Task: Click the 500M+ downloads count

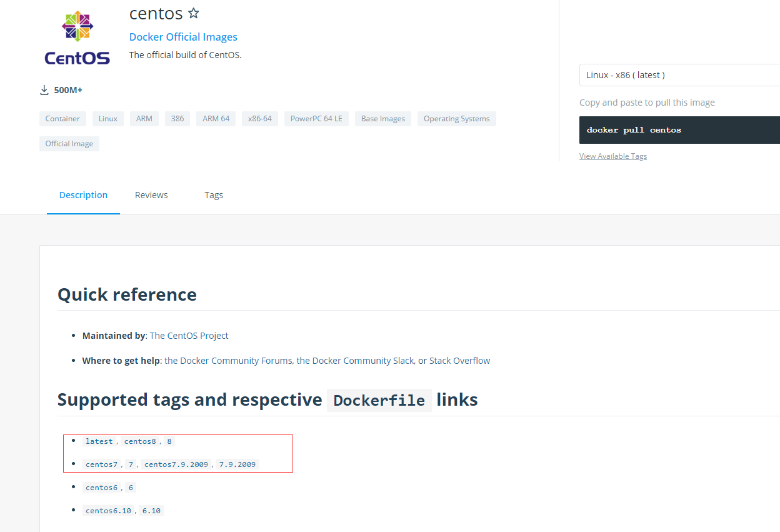Action: point(68,90)
